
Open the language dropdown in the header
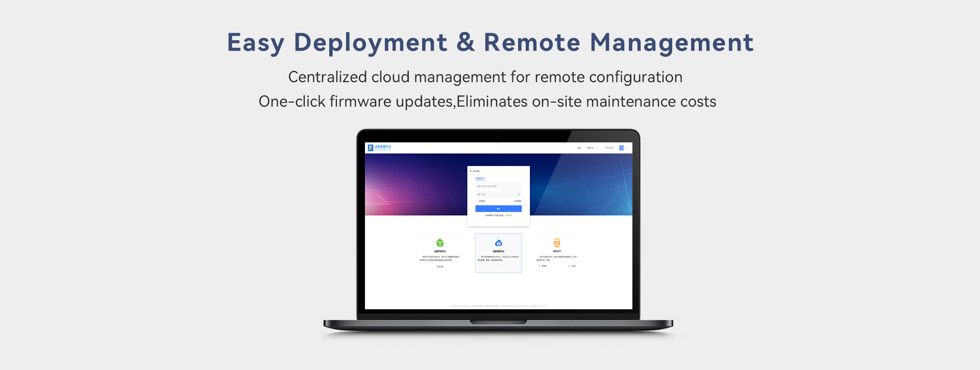[x=592, y=148]
